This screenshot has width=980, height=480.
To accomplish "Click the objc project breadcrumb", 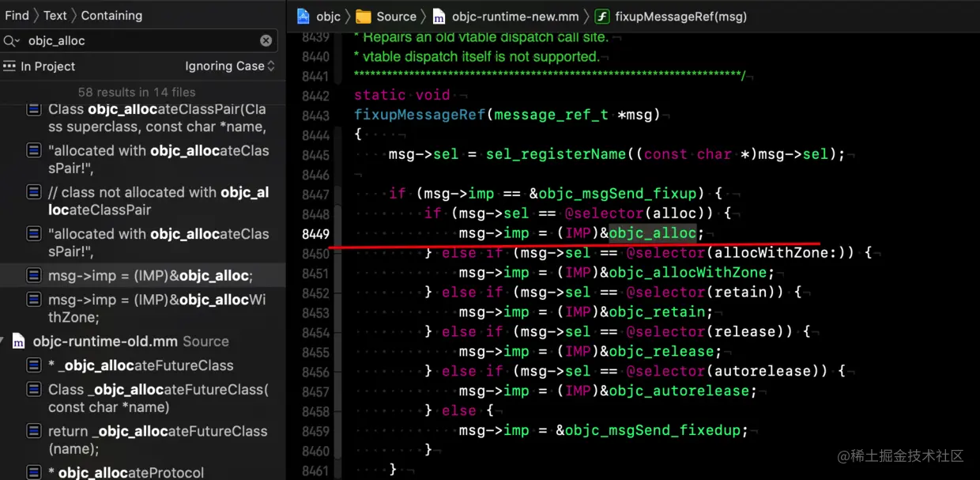I will pos(328,16).
